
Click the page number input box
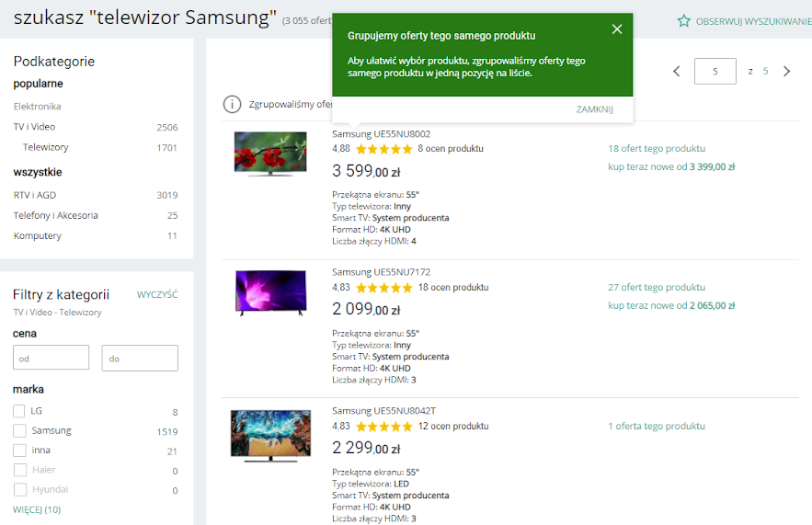pos(715,72)
